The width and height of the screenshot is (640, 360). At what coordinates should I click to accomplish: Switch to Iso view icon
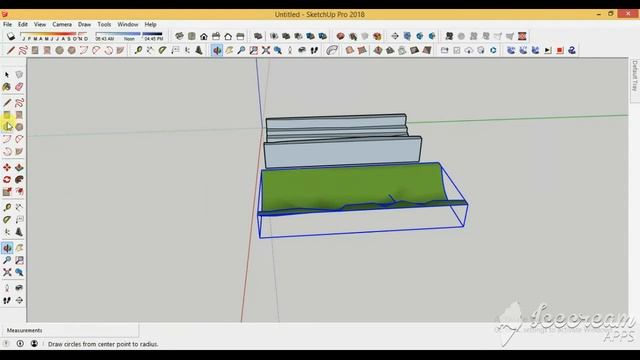coord(179,36)
